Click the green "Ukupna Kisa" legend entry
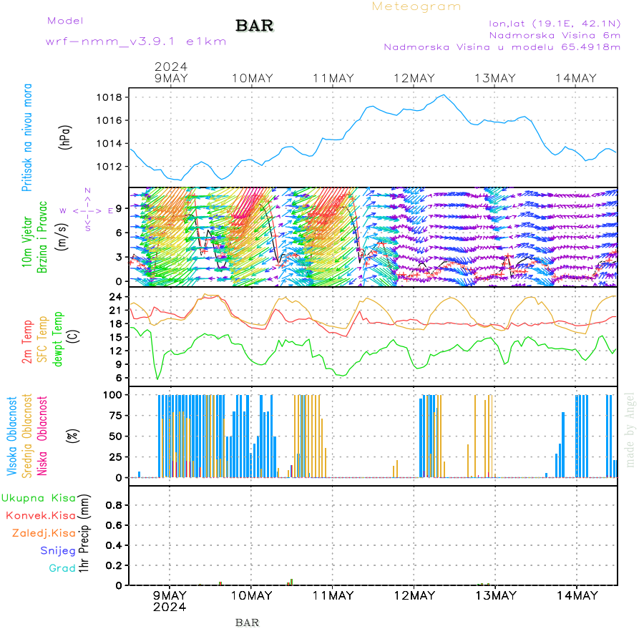The width and height of the screenshot is (644, 644). tap(39, 498)
